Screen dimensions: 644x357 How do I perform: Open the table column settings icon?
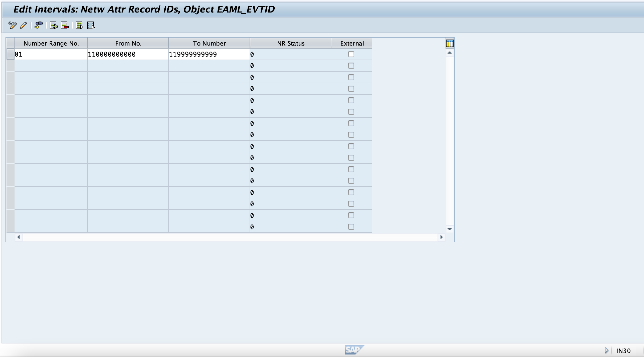point(450,43)
